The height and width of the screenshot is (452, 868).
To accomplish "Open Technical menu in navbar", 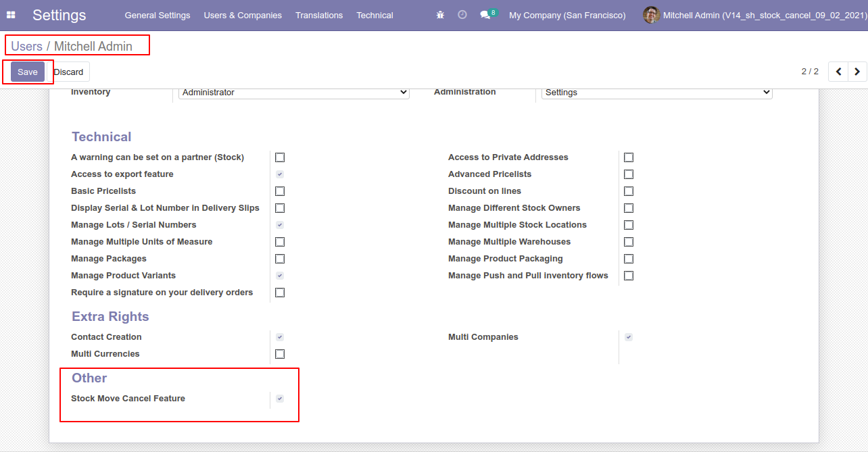I will pos(375,15).
